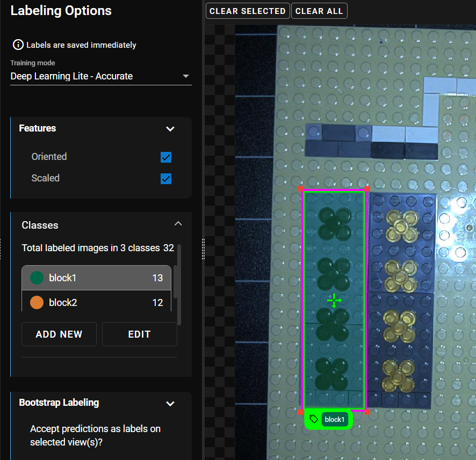Click the top-right corner handle of bounding box
This screenshot has width=476, height=460.
(x=367, y=189)
